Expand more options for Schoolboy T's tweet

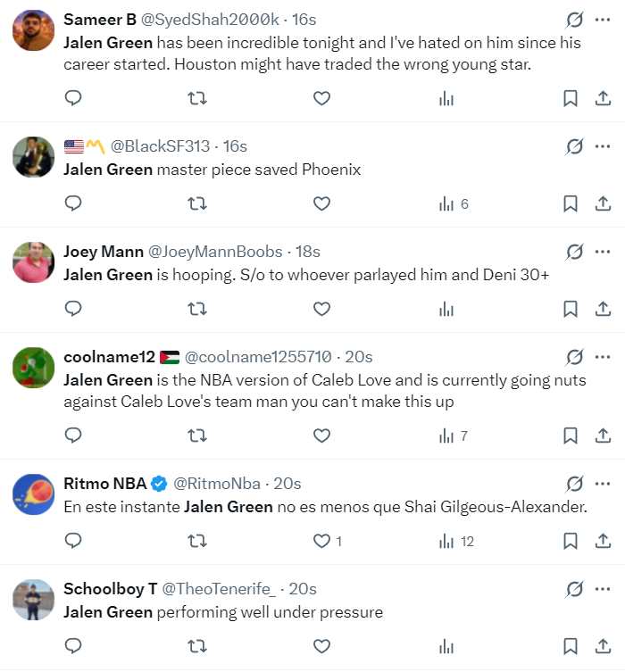click(603, 589)
